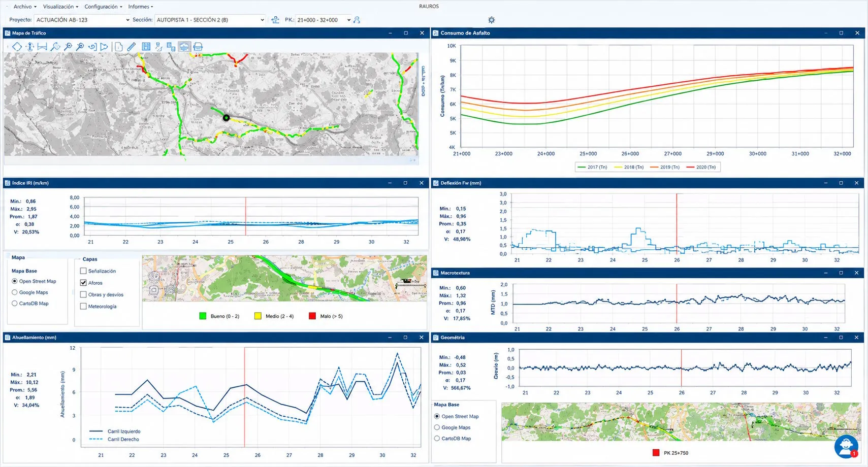Click the locate icon next to Sección dropdown
Image resolution: width=868 pixels, height=467 pixels.
click(x=275, y=20)
